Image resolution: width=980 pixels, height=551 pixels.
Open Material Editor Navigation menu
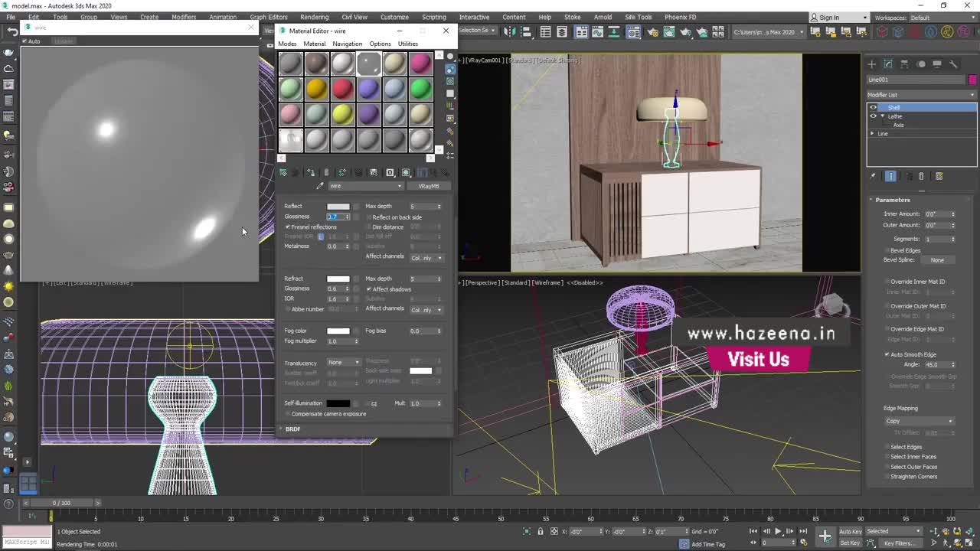(x=347, y=44)
